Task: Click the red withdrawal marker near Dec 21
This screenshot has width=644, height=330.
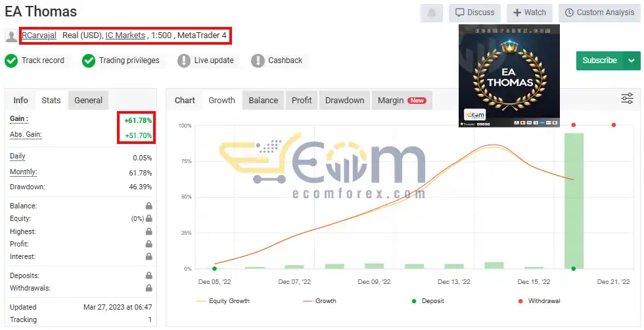Action: pyautogui.click(x=614, y=125)
